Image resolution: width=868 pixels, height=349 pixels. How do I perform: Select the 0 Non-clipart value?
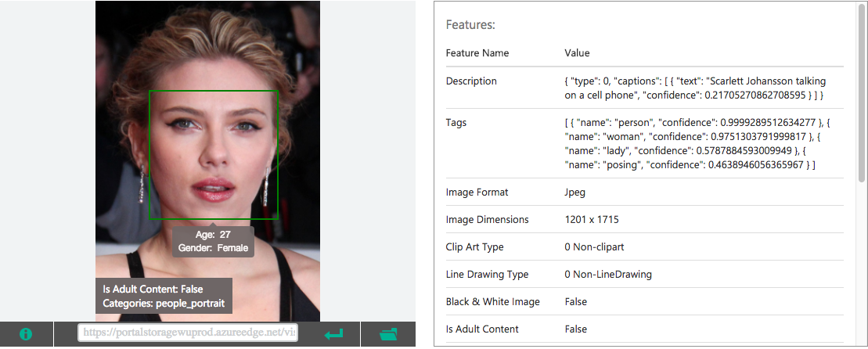tap(594, 246)
